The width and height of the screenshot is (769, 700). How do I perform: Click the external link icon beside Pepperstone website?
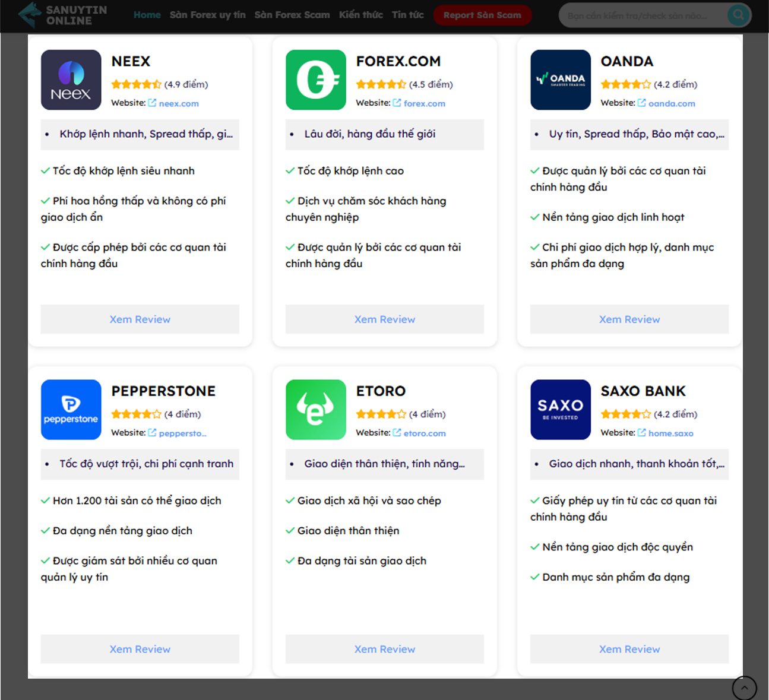coord(153,432)
